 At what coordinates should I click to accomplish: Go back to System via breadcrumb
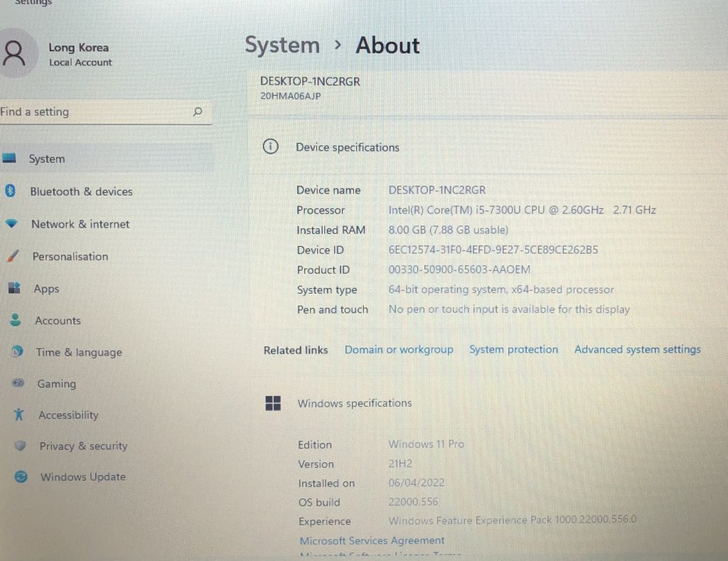[x=282, y=46]
